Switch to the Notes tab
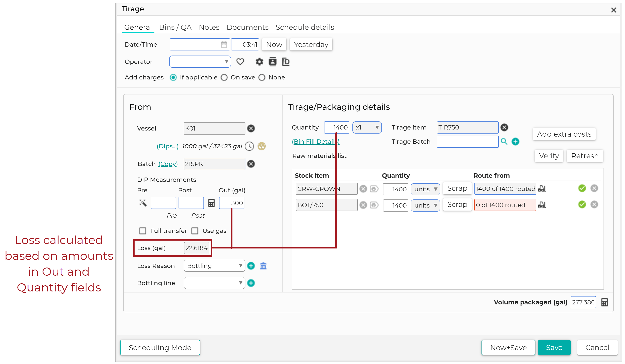 pyautogui.click(x=209, y=27)
